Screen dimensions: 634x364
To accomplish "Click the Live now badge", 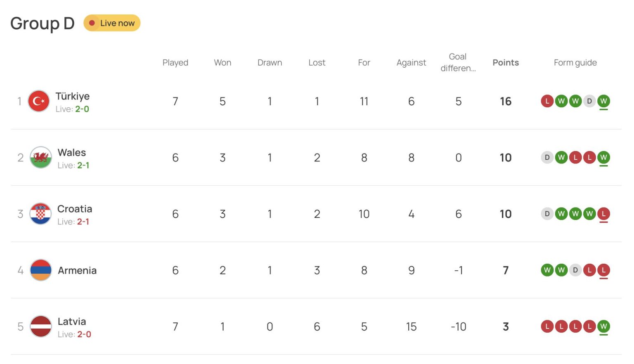I will (112, 23).
